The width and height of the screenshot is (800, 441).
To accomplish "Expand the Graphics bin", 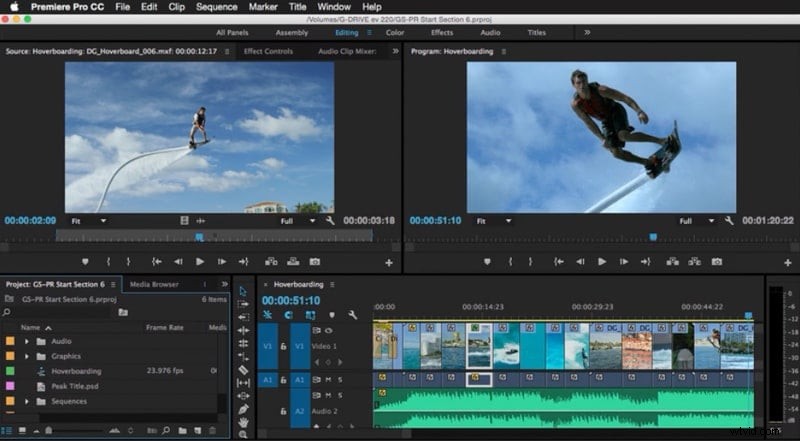I will point(27,356).
